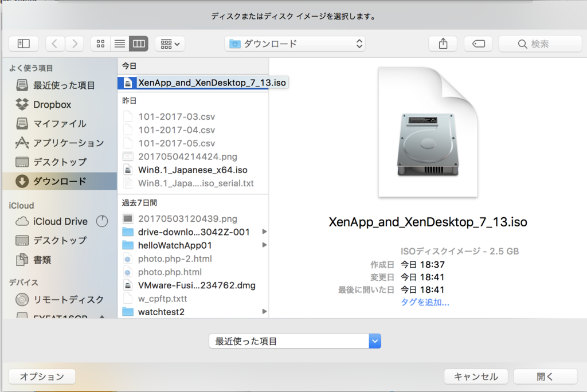Open the 最近使った項目 bottom dropdown
This screenshot has width=587, height=392.
(x=295, y=341)
